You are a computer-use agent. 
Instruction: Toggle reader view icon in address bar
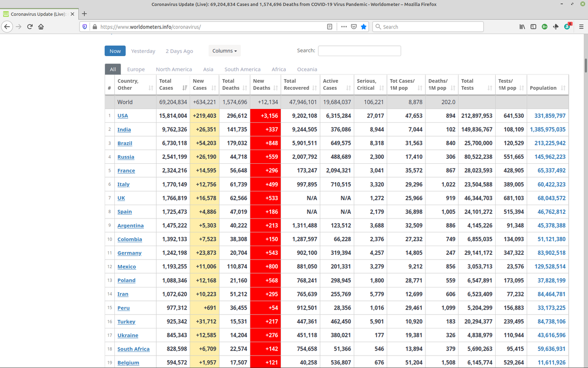coord(329,27)
